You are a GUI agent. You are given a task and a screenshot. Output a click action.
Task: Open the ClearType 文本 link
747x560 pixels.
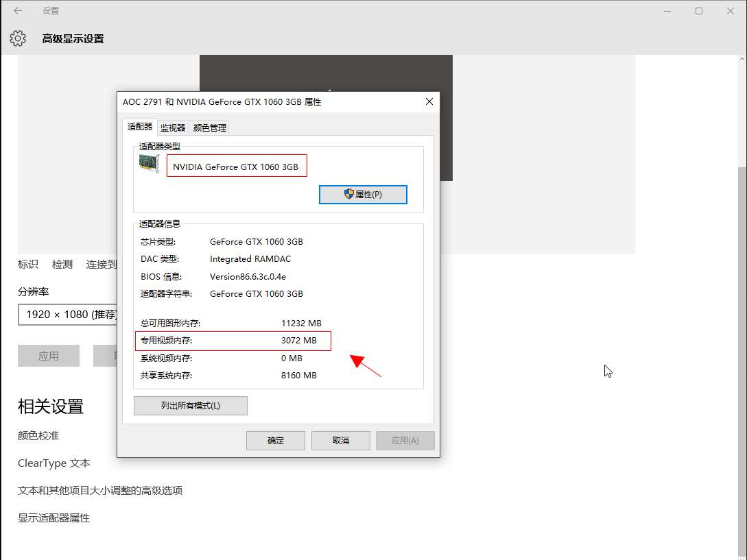pos(54,463)
